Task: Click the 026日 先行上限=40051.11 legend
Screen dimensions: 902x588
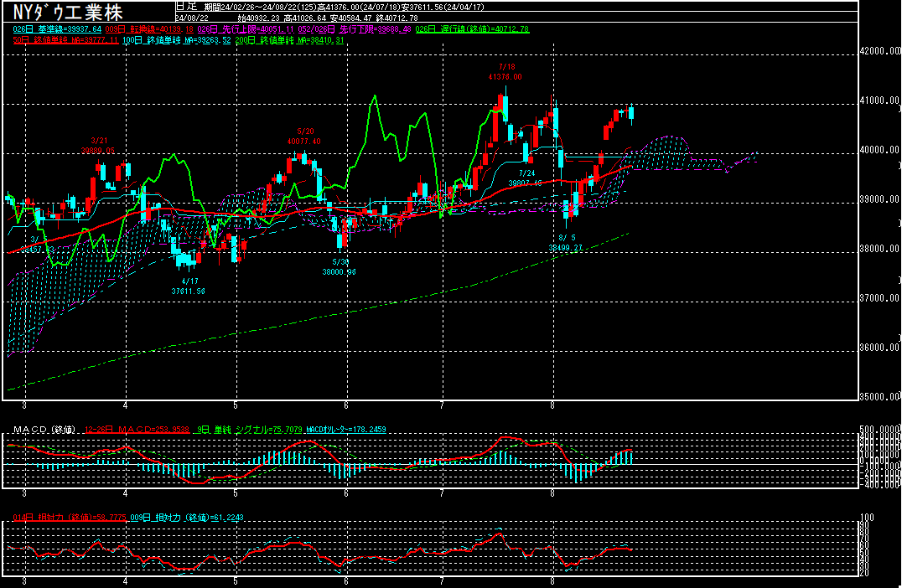Action: pos(246,28)
